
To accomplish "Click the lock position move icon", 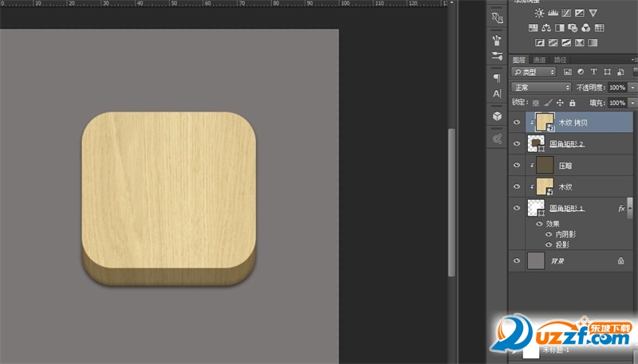I will pos(560,103).
